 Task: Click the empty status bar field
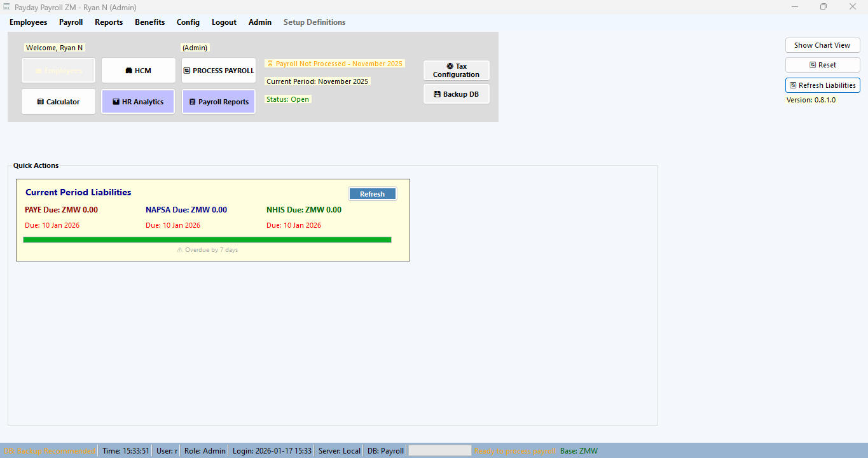coord(439,450)
